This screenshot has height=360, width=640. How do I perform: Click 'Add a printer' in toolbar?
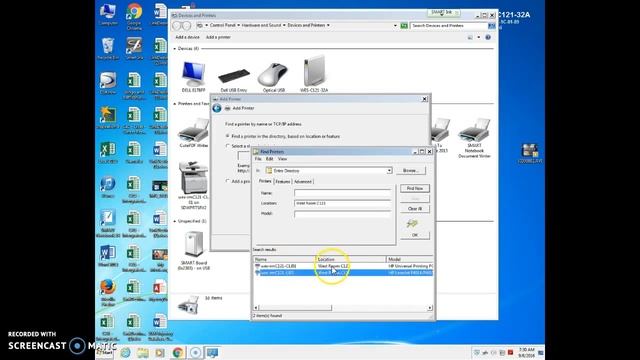pyautogui.click(x=218, y=37)
